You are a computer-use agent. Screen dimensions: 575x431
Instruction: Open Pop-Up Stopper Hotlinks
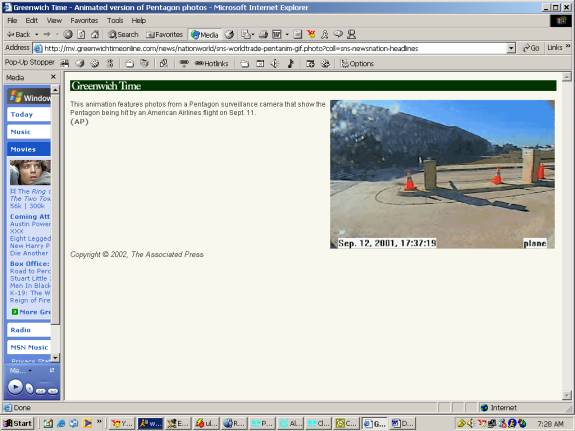(x=211, y=63)
